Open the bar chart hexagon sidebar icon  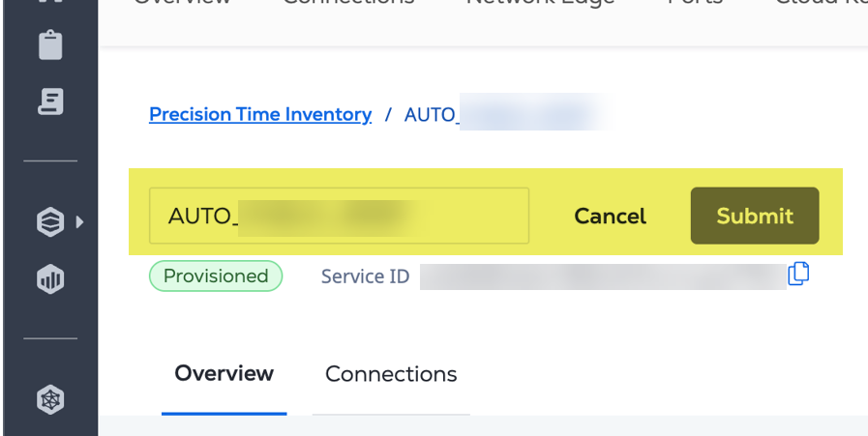(x=50, y=279)
